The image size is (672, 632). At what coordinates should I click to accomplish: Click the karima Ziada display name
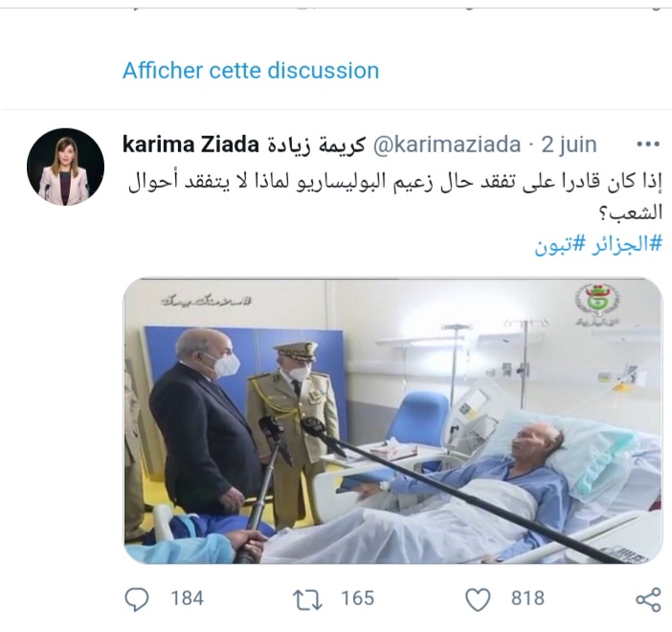190,145
